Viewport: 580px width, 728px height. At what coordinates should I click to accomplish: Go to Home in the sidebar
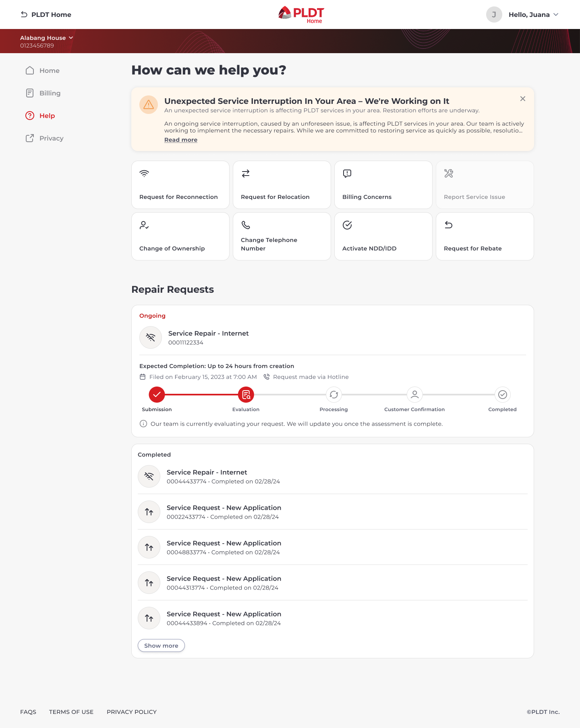click(x=42, y=70)
